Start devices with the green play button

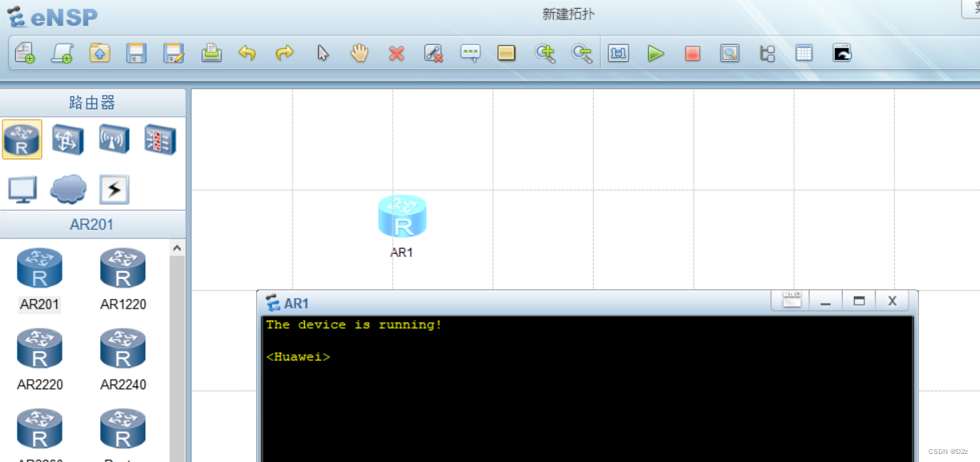656,54
